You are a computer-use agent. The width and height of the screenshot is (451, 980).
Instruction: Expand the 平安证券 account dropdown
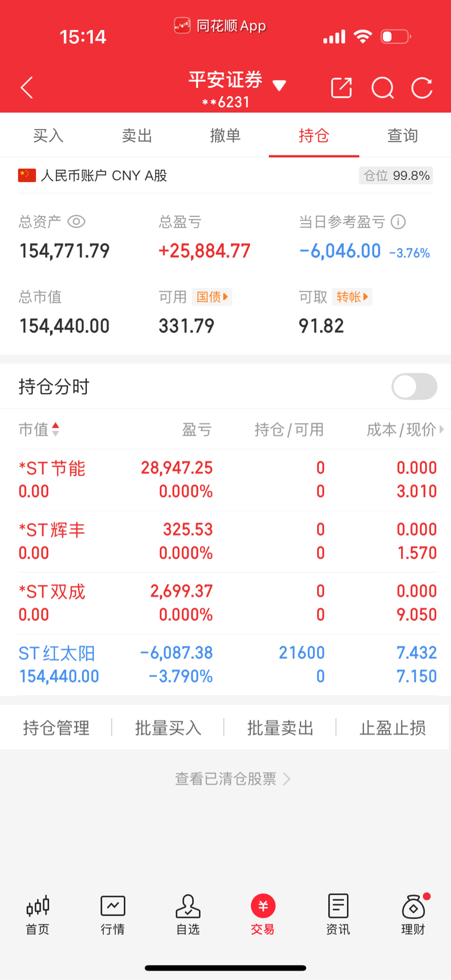280,86
